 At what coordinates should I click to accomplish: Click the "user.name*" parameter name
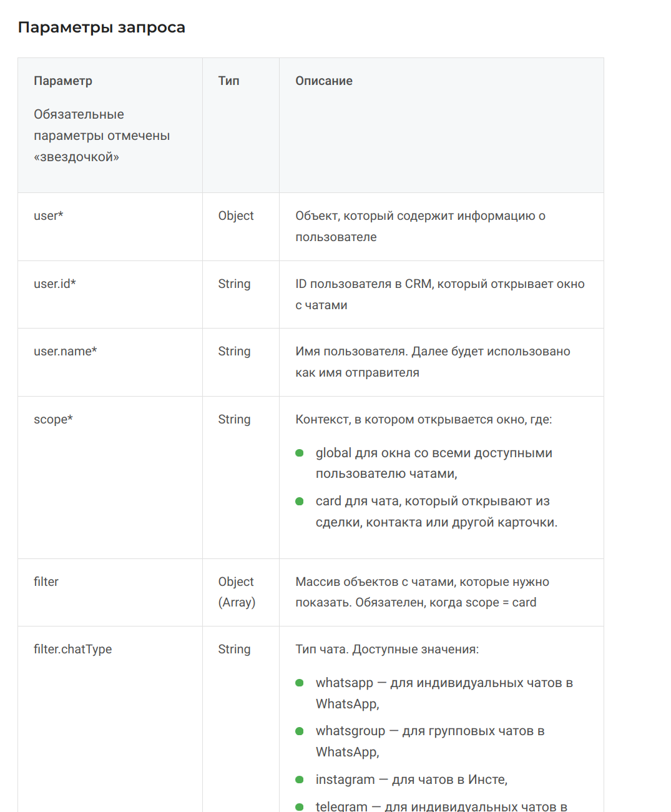click(66, 351)
